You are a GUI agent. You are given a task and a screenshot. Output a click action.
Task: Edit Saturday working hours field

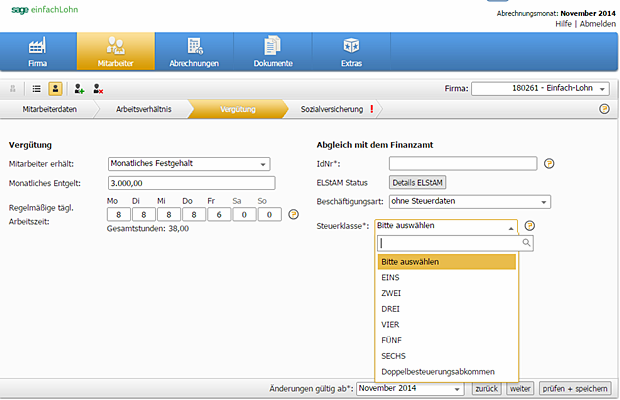pos(244,215)
